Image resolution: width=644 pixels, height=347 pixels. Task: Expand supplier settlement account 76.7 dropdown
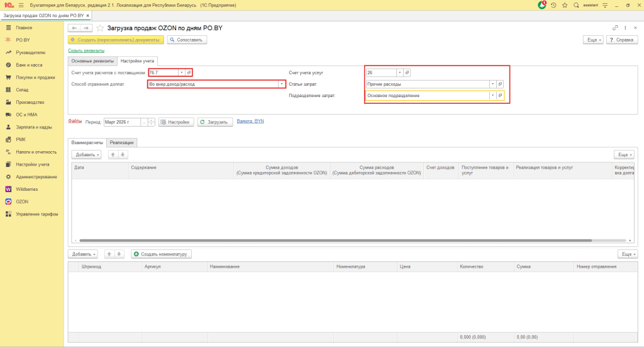pyautogui.click(x=182, y=72)
